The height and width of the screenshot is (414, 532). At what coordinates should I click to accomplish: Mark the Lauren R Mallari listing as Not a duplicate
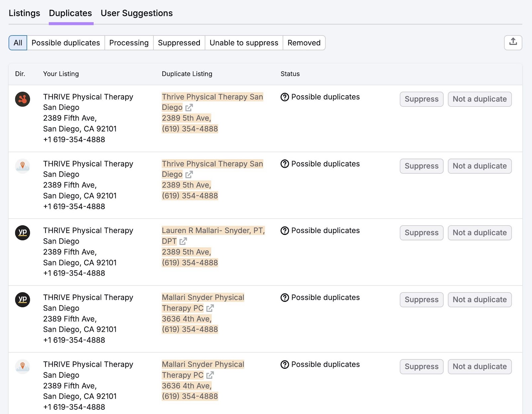479,233
